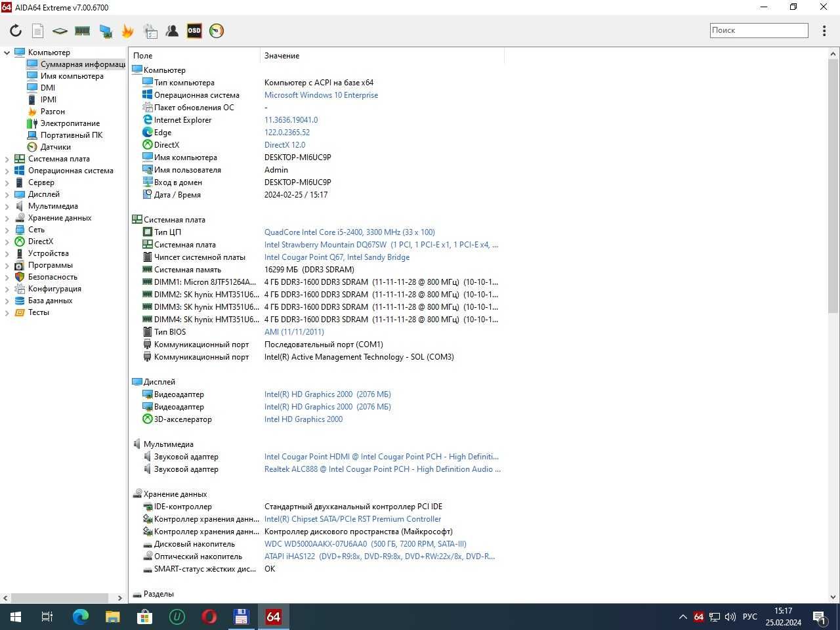Open QuadCore Intel Core i5-2400 link

(x=349, y=232)
